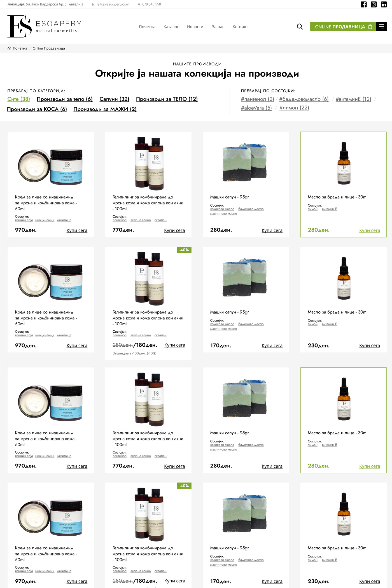The image size is (392, 588).
Task: Open the Facebook social icon
Action: pos(363,4)
